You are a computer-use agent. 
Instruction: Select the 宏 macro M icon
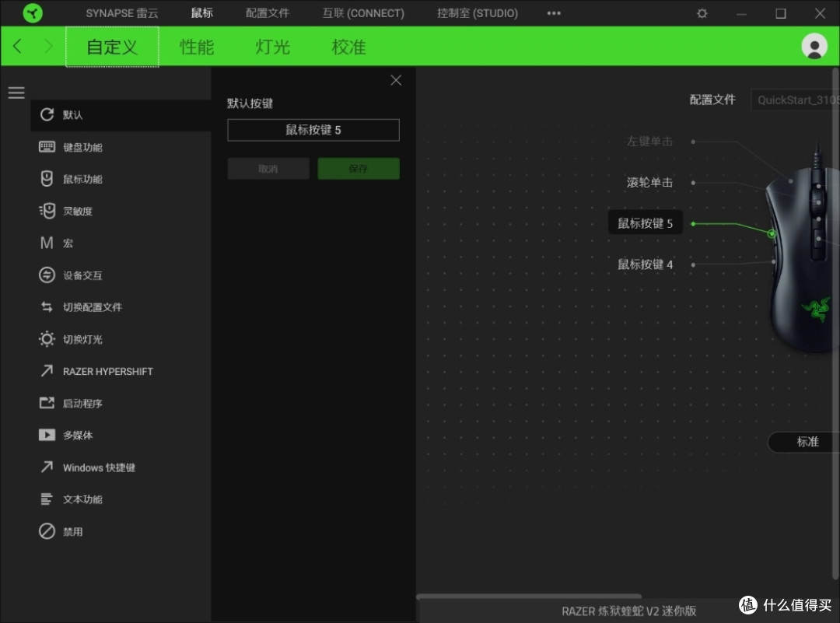click(47, 243)
